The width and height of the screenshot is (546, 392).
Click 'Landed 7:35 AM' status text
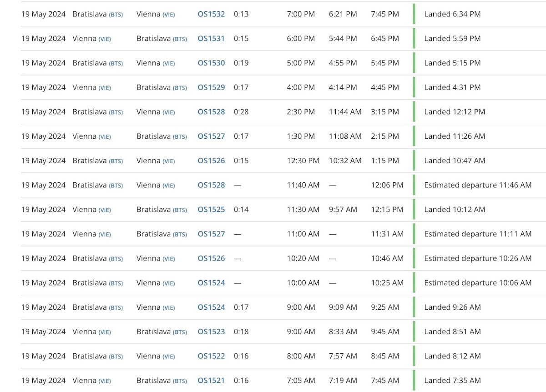click(452, 381)
